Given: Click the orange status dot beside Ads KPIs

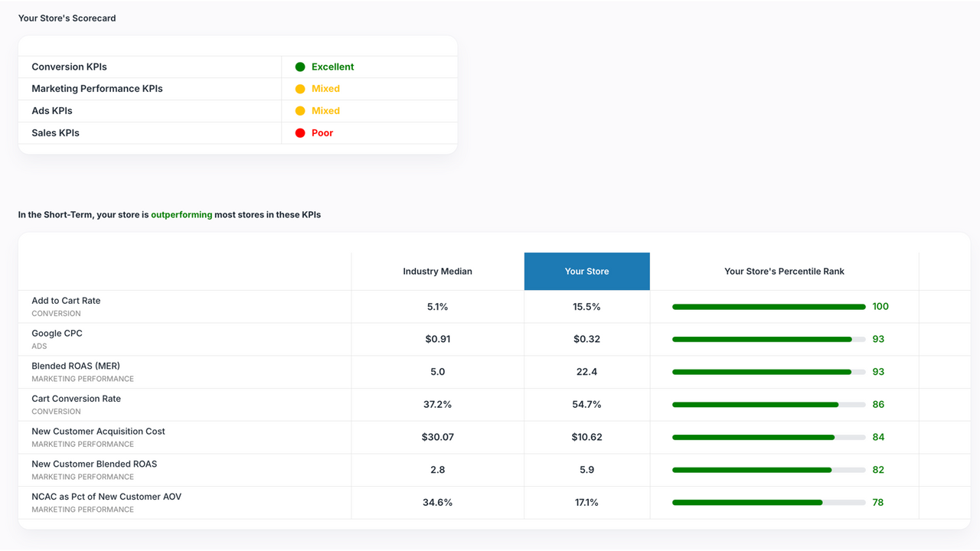Looking at the screenshot, I should coord(299,110).
